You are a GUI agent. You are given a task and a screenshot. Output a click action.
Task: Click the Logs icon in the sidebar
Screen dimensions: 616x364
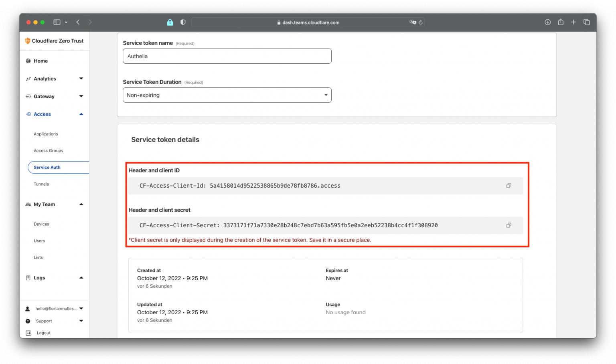click(28, 277)
